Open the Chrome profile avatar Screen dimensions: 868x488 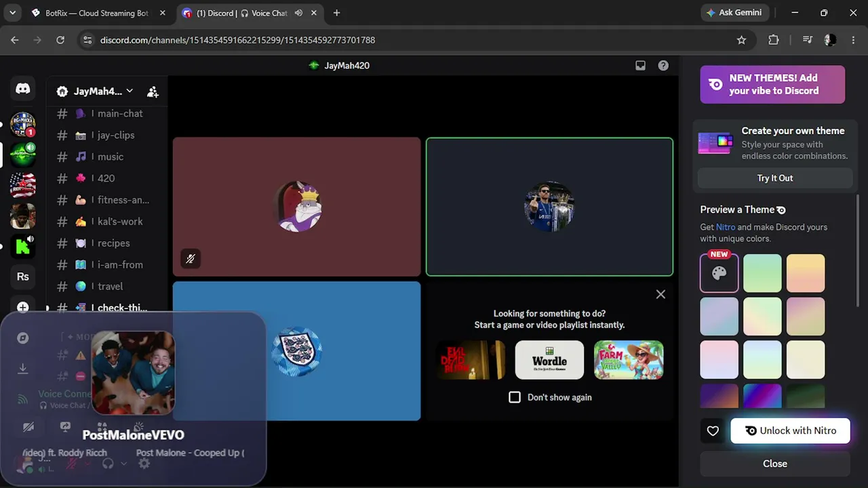pyautogui.click(x=830, y=40)
